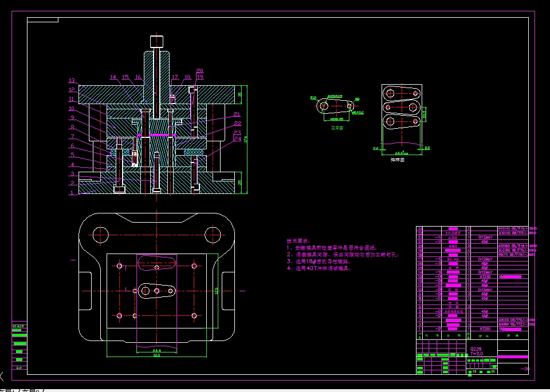550x392 pixels.
Task: Select technical requirement line 1 text
Action: pos(332,248)
